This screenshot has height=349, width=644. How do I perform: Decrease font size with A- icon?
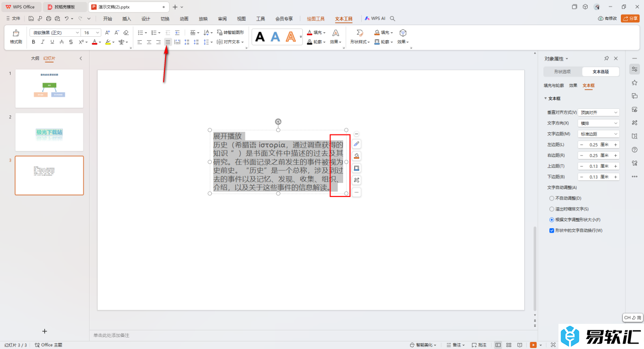117,32
